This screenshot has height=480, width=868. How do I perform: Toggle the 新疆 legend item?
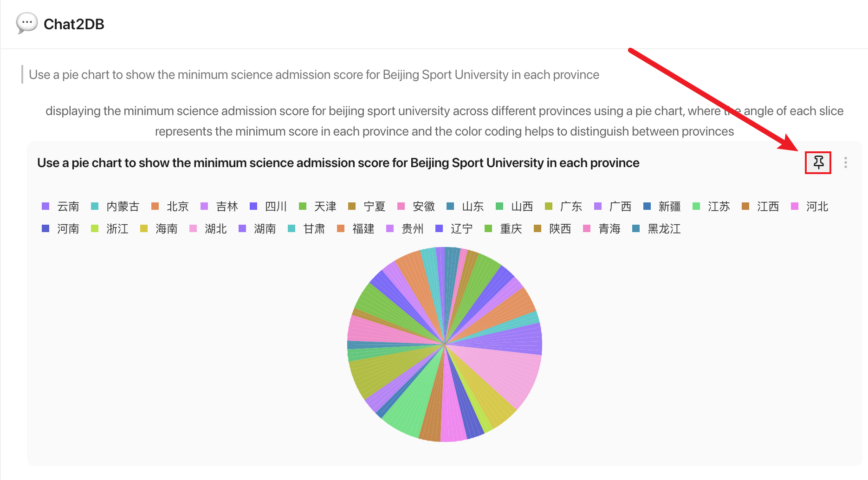click(x=662, y=206)
